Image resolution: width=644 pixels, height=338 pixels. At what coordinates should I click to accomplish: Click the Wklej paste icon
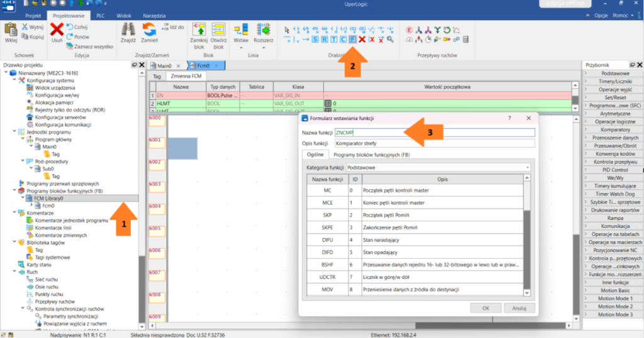[x=11, y=30]
